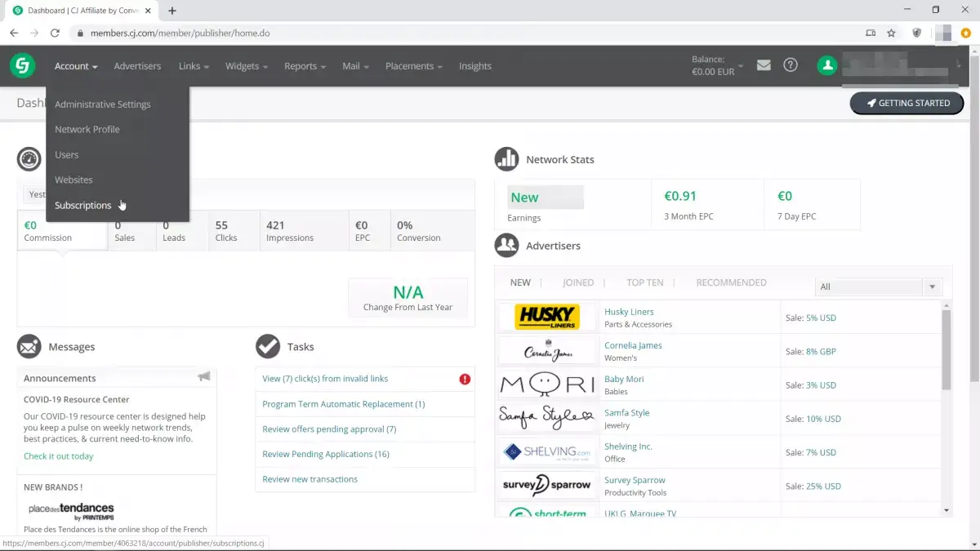
Task: Open the green user profile avatar
Action: pos(827,66)
